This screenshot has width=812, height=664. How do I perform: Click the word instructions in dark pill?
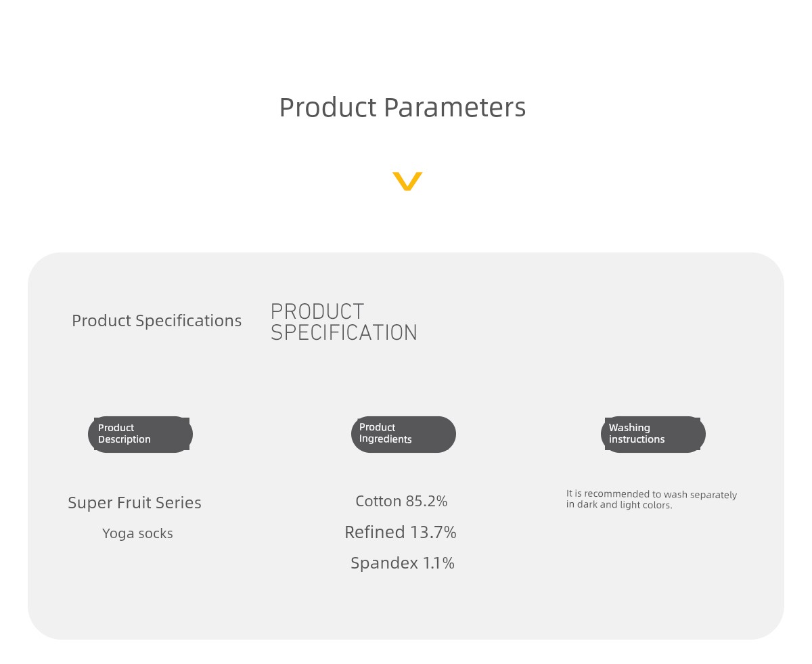(x=637, y=440)
